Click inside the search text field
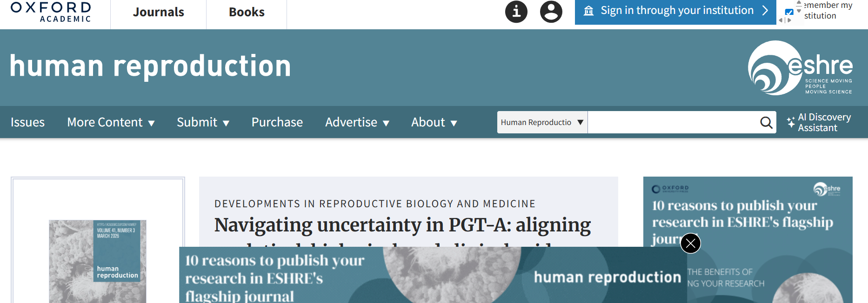 pos(672,122)
